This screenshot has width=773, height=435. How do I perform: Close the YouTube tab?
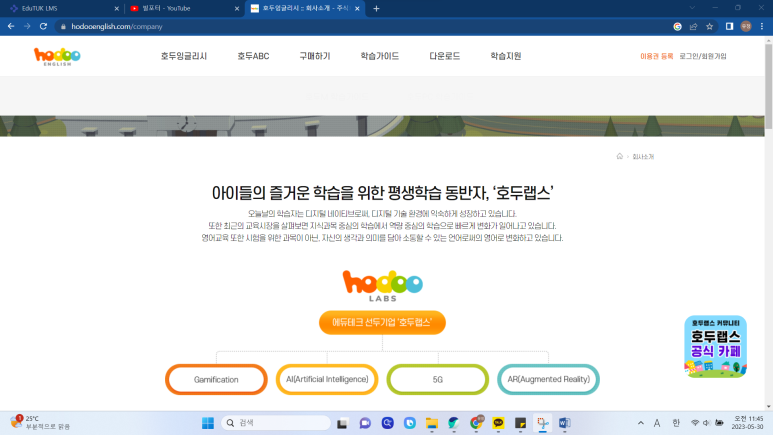237,8
